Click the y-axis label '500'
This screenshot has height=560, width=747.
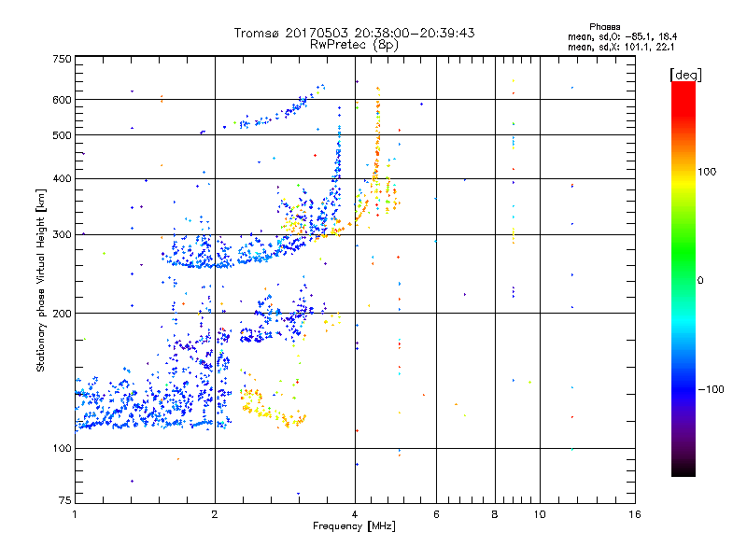point(62,135)
